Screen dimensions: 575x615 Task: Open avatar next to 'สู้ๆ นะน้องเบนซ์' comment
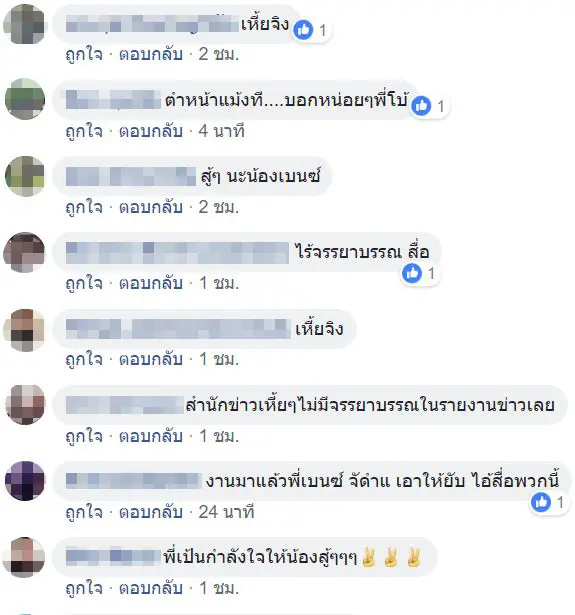tap(24, 176)
